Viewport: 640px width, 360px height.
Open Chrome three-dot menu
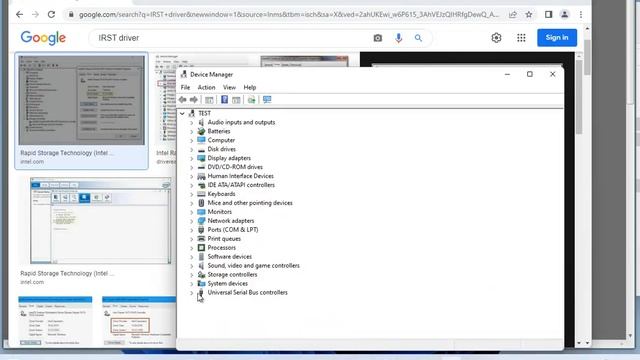pos(581,15)
